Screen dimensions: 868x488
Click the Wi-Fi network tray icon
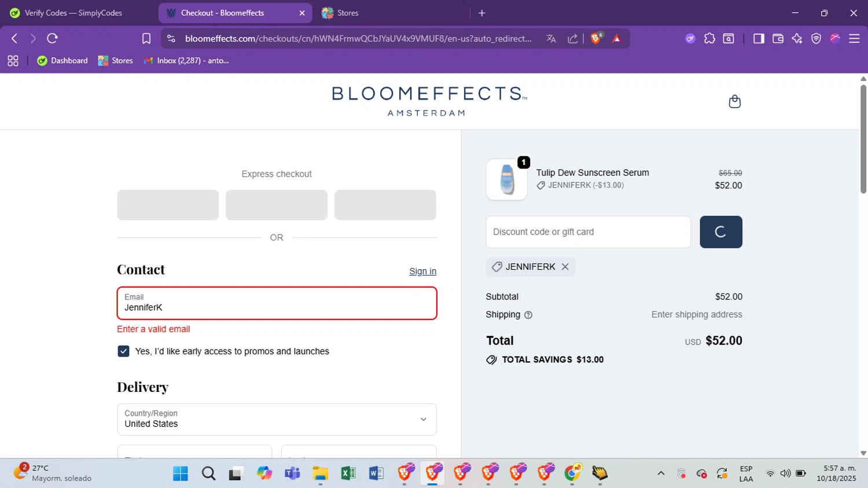[770, 474]
